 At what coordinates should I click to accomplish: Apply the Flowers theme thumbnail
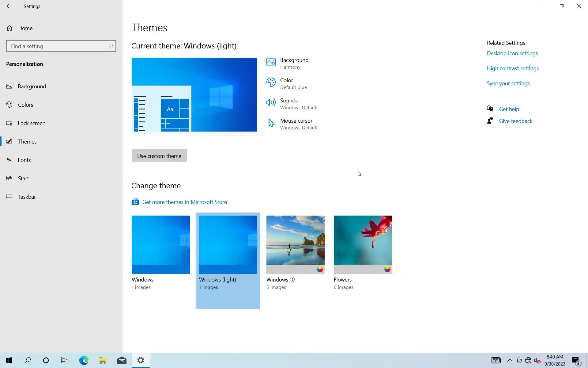point(363,244)
